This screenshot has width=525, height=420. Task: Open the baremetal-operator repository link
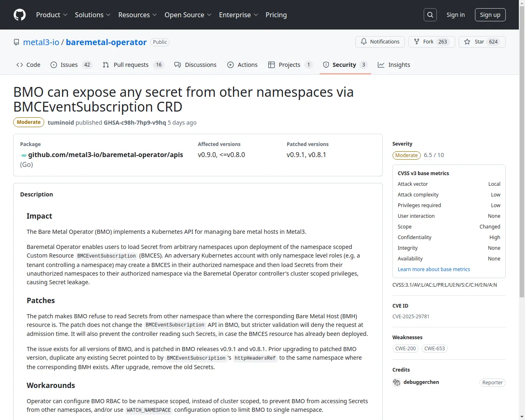(106, 42)
